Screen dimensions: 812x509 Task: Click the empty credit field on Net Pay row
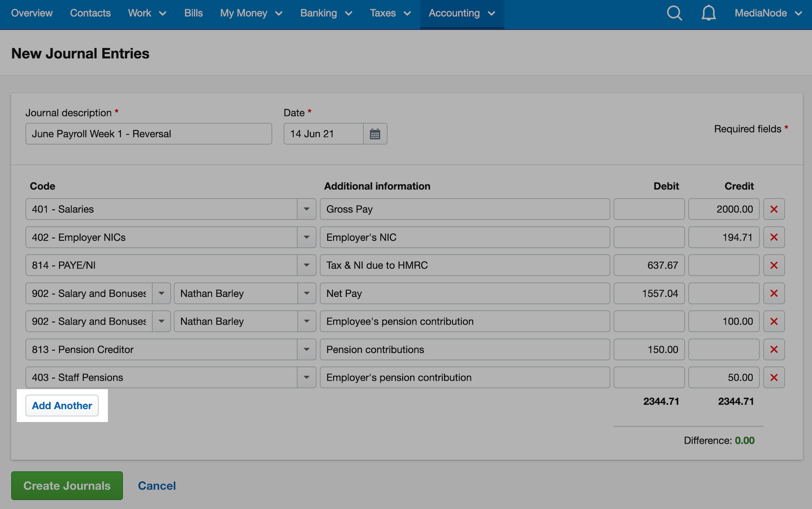tap(724, 293)
